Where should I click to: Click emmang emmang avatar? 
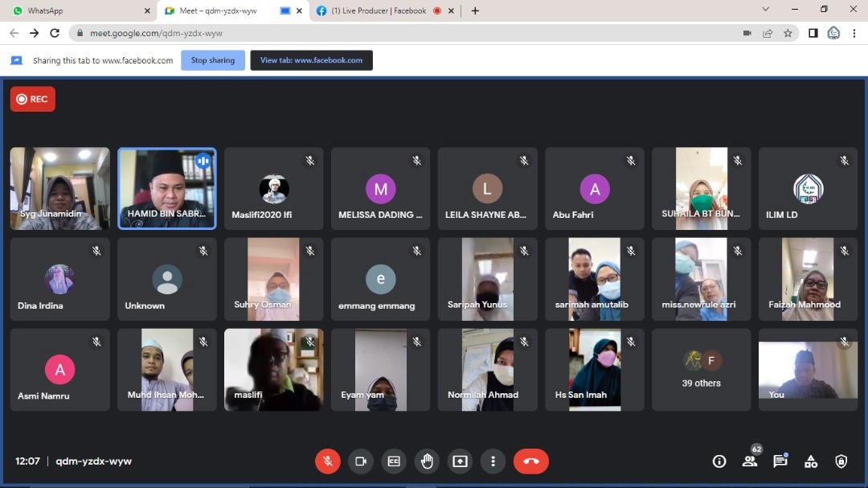(x=380, y=279)
